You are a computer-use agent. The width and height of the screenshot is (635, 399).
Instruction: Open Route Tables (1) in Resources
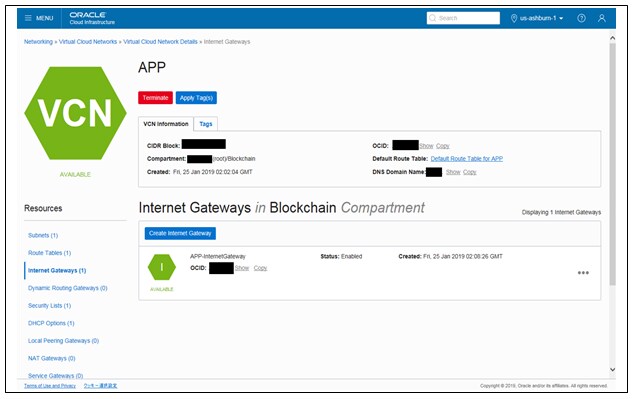[49, 253]
